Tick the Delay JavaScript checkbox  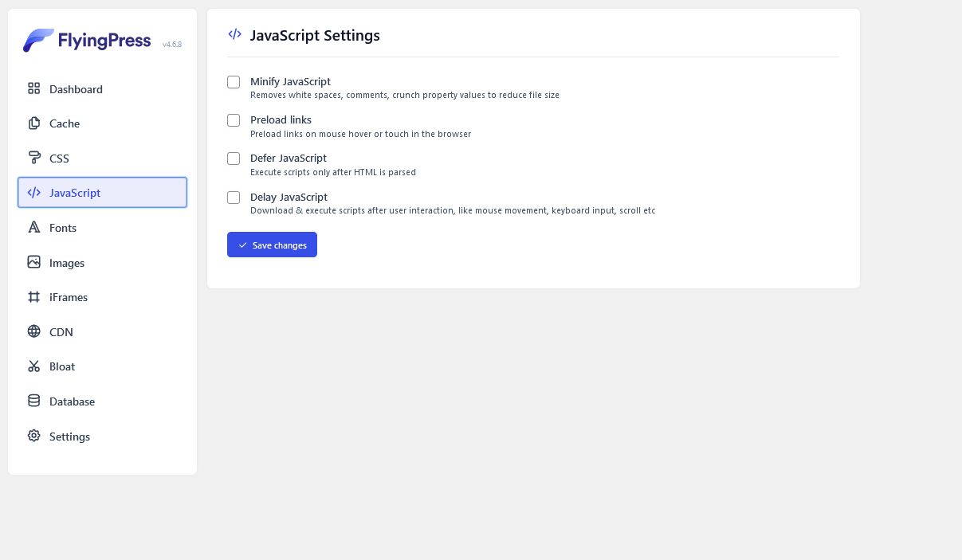[234, 198]
